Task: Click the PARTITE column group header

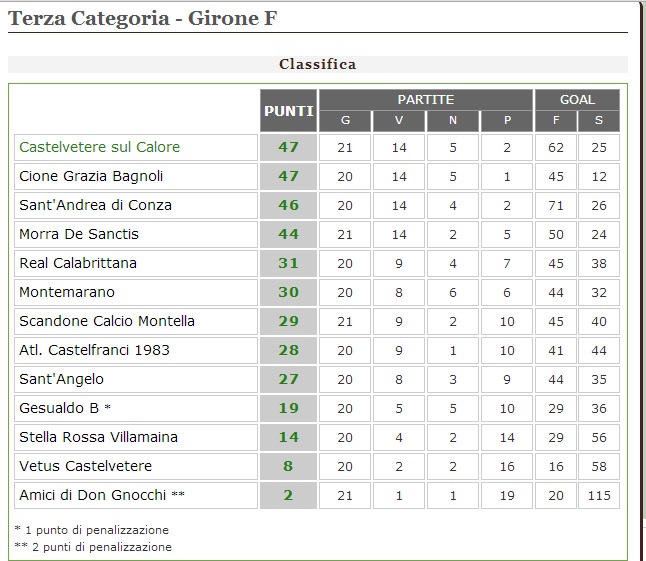Action: (426, 100)
